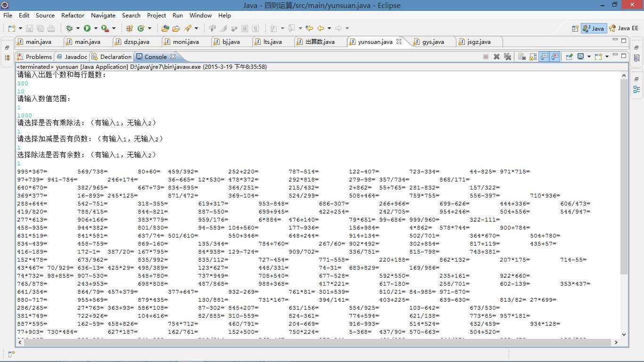Click the Run Last Tool external tools icon
Viewport: 644px width, 362px height.
pos(105,28)
